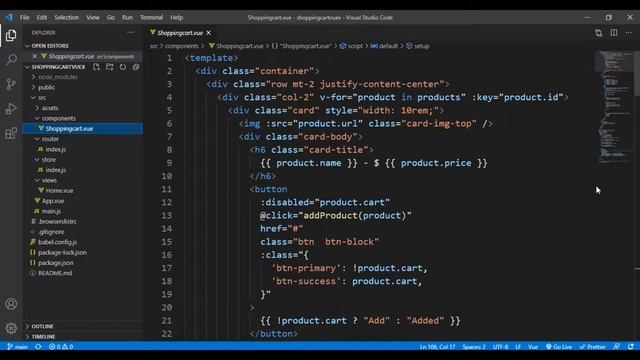Open the Manage gear icon
Image resolution: width=640 pixels, height=360 pixels.
click(11, 328)
